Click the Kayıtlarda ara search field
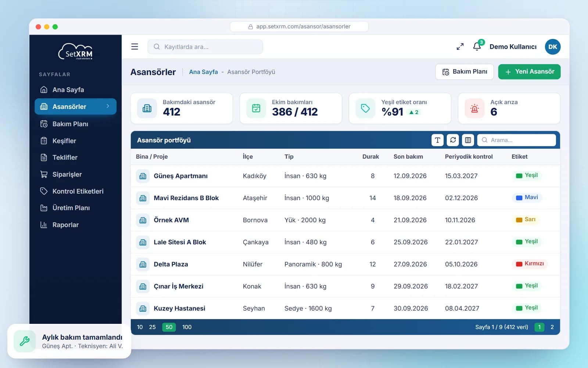The height and width of the screenshot is (368, 588). click(x=205, y=47)
